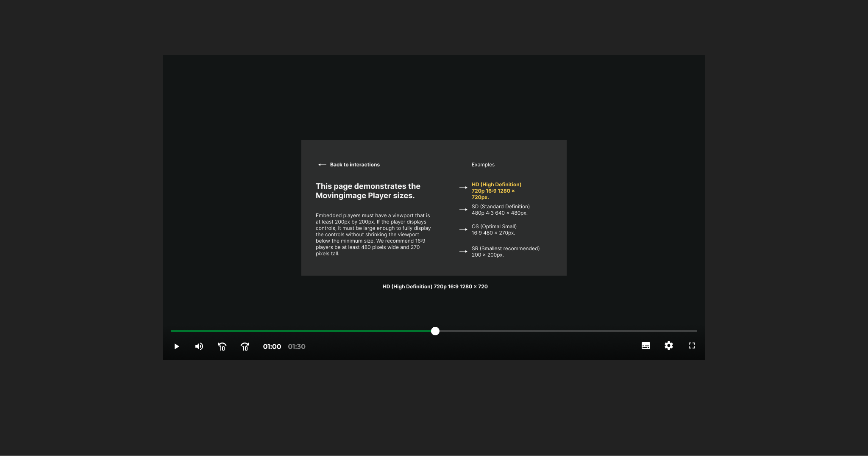Seek to the unplayed grey portion of progress bar
Screen dimensions: 868x456
pyautogui.click(x=568, y=331)
